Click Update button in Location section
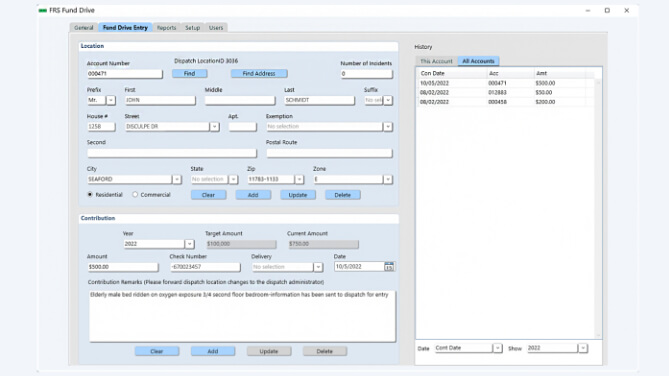Screen dimensions: 669x376 point(298,195)
